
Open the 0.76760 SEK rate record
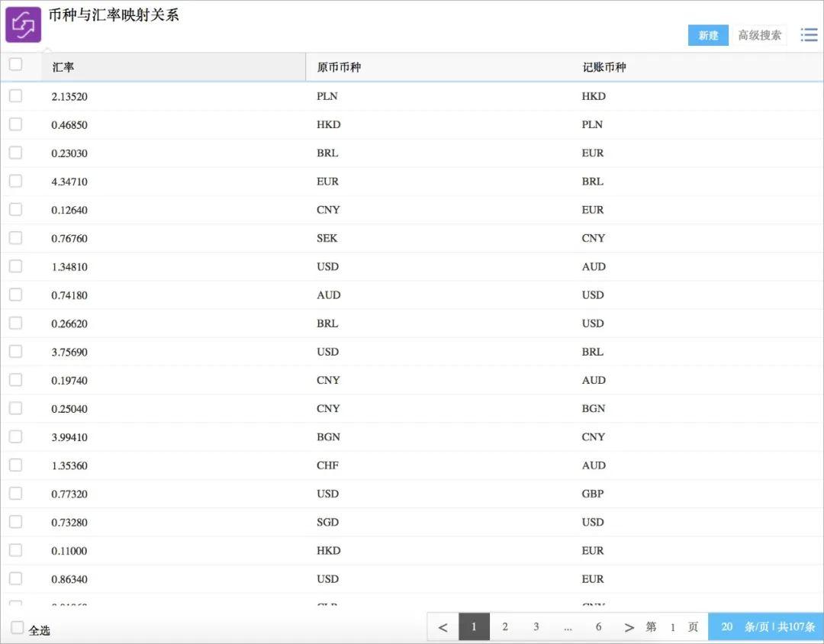[412, 238]
